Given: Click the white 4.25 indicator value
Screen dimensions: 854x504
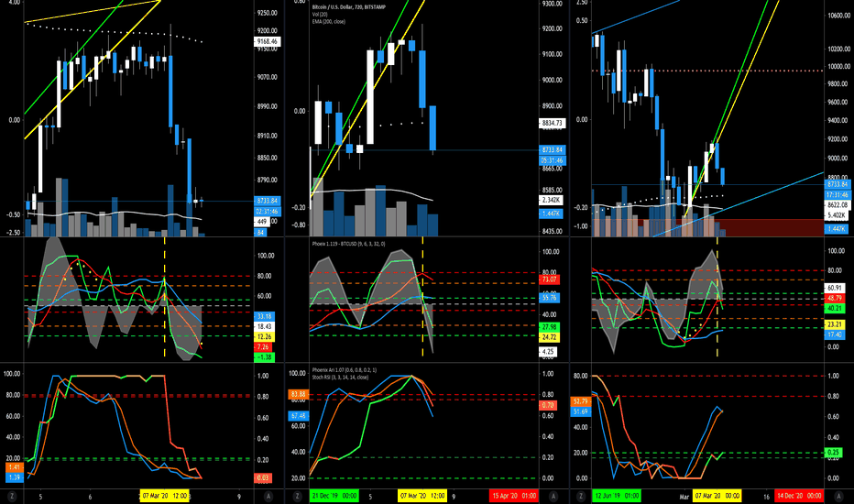Looking at the screenshot, I should [x=548, y=352].
